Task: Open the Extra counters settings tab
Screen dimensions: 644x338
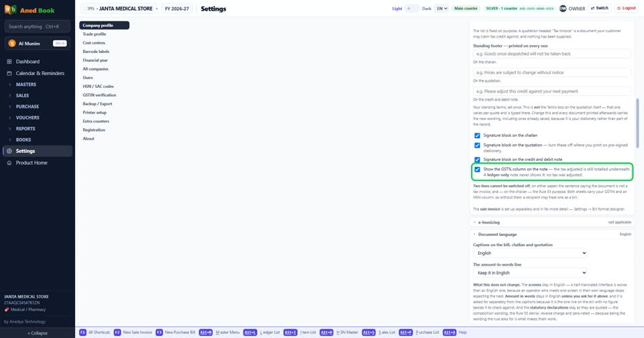Action: tap(105, 121)
